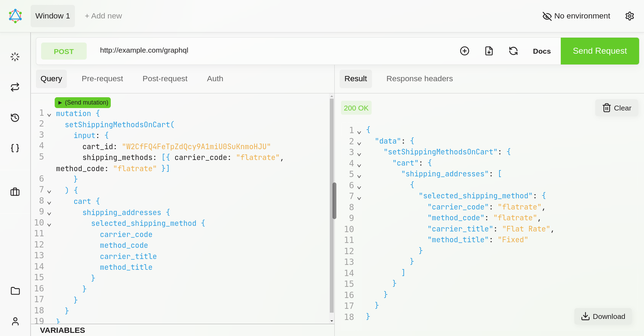This screenshot has height=336, width=644.
Task: Click the export file download icon in URL bar
Action: (x=489, y=51)
